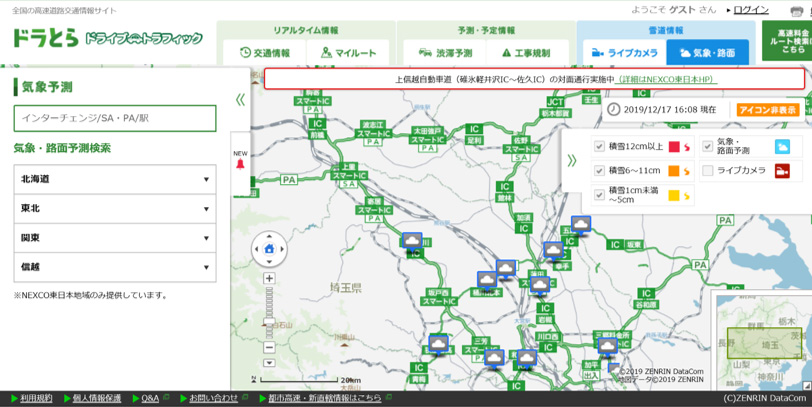Collapse the map legend panel with the chevron
Screen dimensions: 812x407
(572, 160)
